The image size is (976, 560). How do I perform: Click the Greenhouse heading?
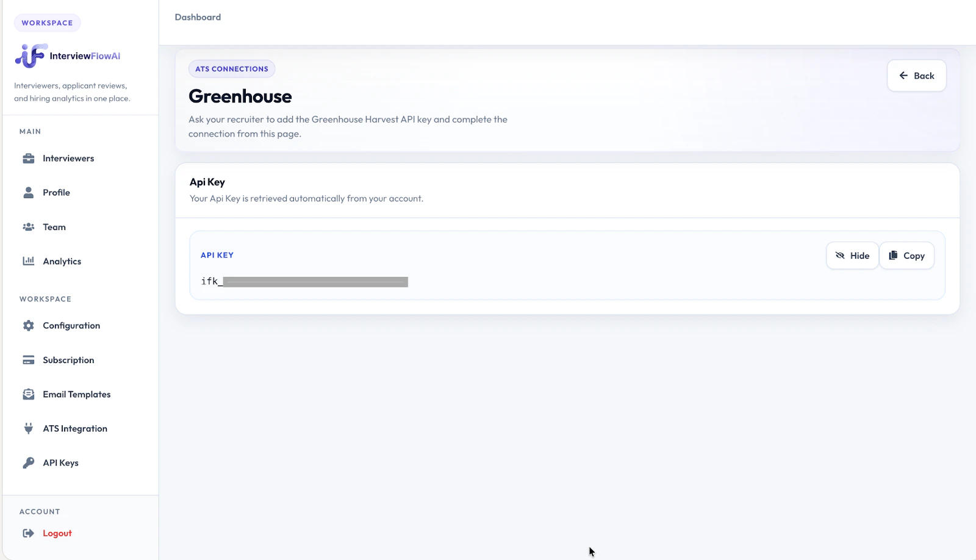[x=240, y=96]
